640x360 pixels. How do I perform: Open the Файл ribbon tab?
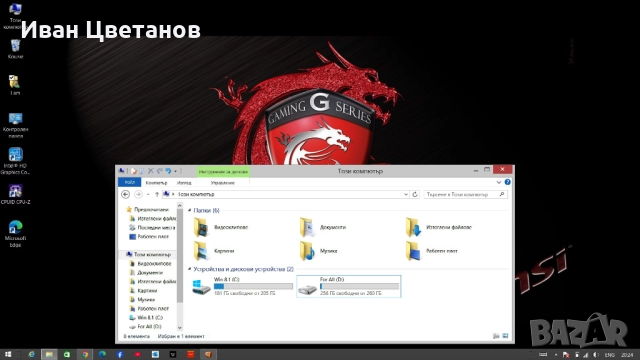pos(129,182)
